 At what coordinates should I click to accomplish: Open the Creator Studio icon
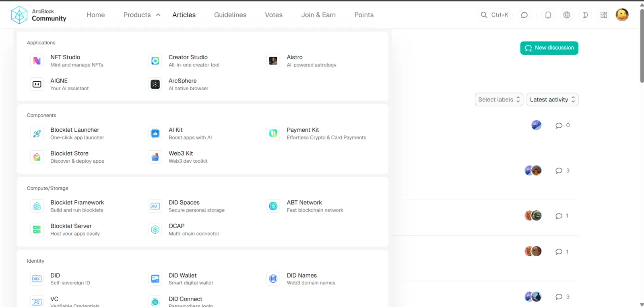pos(155,61)
